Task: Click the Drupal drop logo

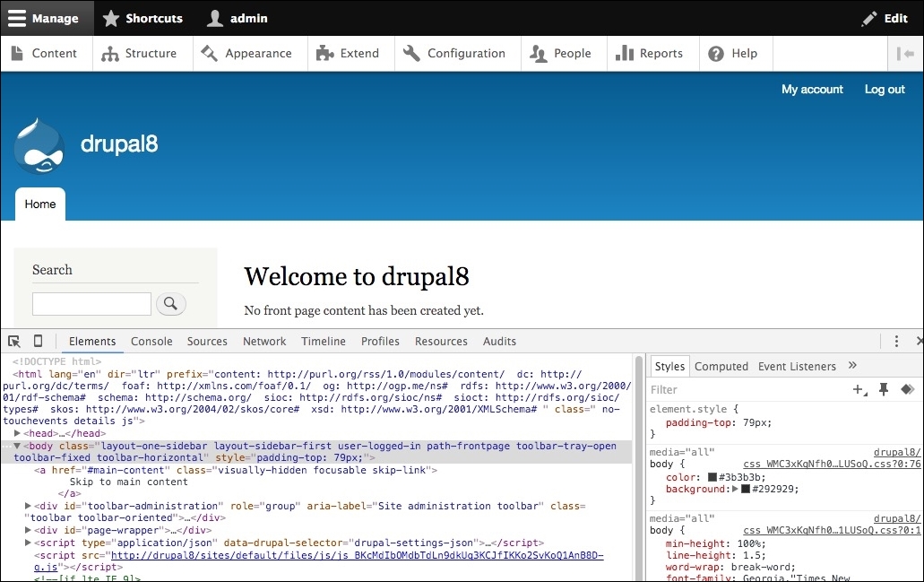Action: [x=39, y=145]
